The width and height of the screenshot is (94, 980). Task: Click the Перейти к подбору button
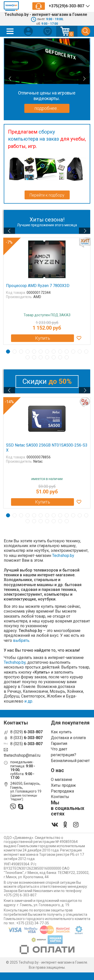pyautogui.click(x=47, y=195)
